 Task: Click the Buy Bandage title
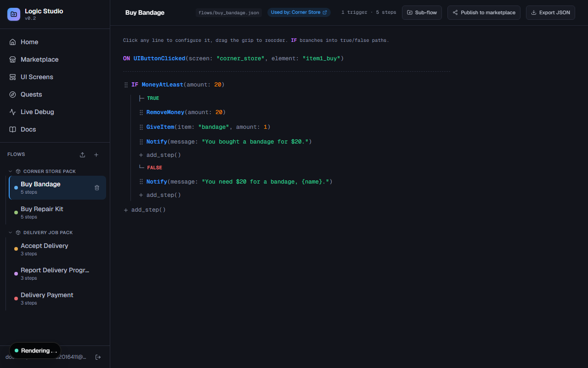tap(145, 12)
